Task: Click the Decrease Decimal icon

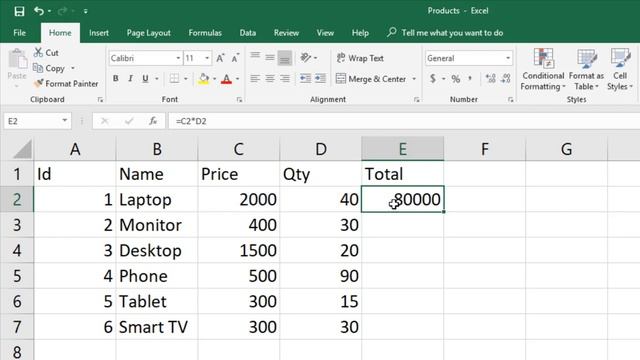Action: [x=506, y=78]
